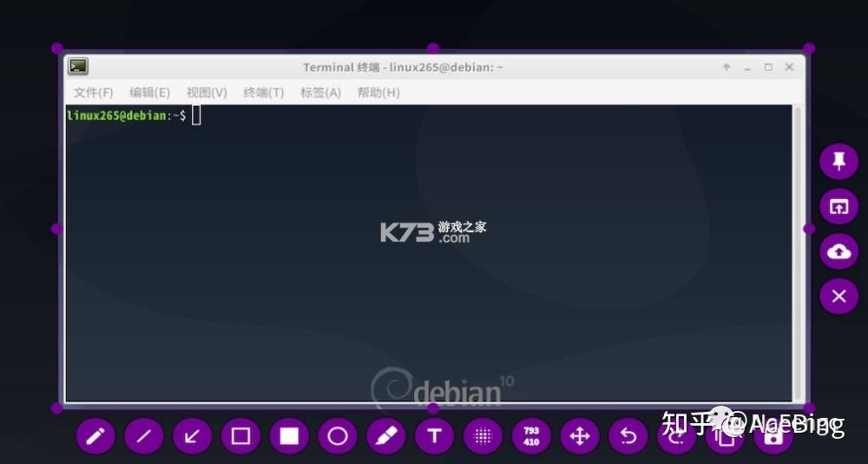
Task: Select the Text tool
Action: (x=435, y=436)
